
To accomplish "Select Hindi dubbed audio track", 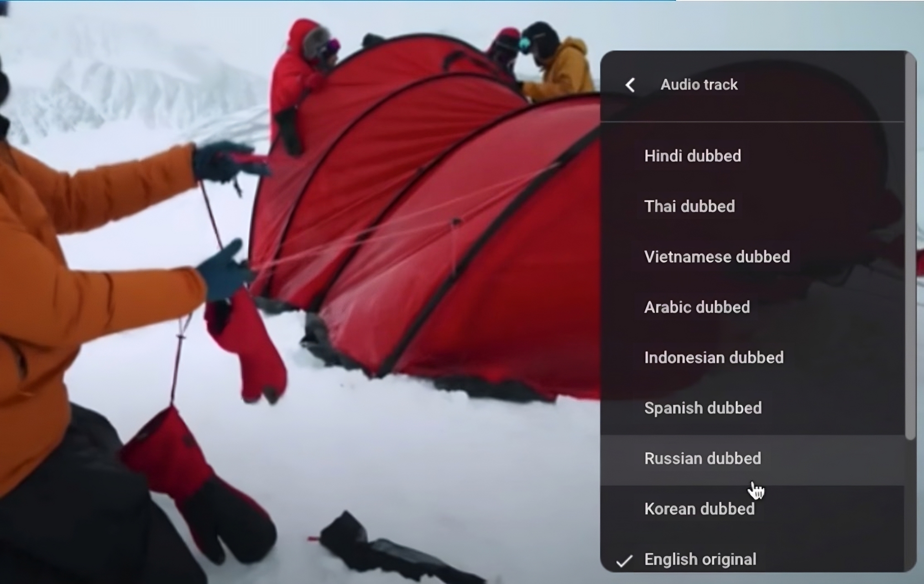I will (693, 156).
